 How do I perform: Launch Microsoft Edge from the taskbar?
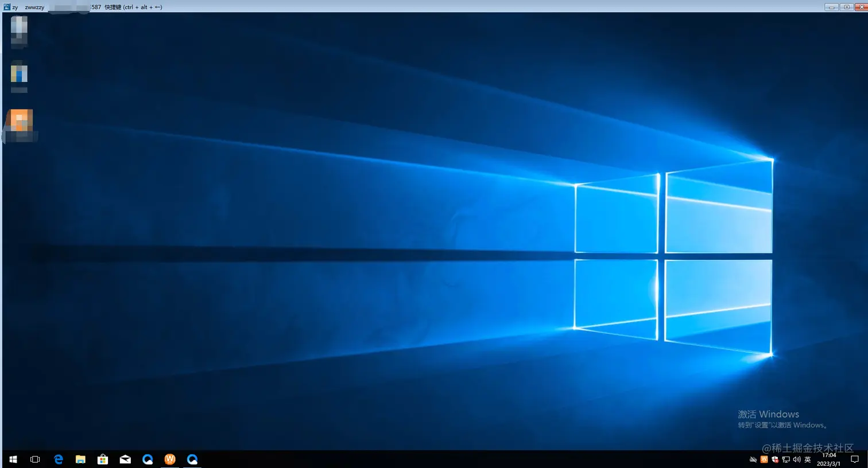[59, 459]
